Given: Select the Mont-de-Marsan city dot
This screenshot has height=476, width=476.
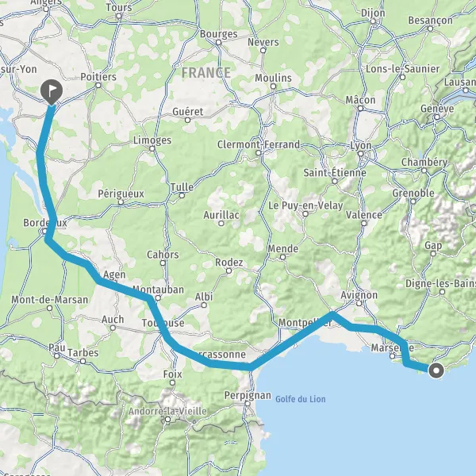Looking at the screenshot, I should pyautogui.click(x=49, y=308).
